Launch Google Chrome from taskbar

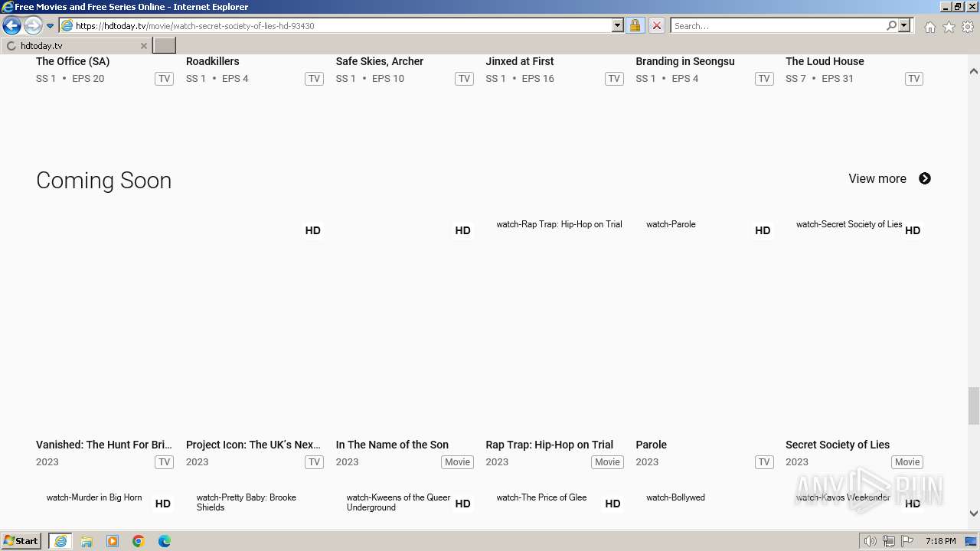pos(139,541)
